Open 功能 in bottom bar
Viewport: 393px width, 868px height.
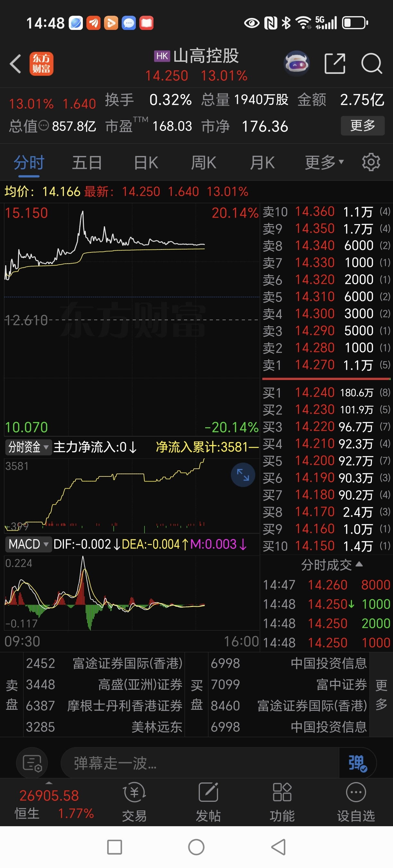(282, 802)
